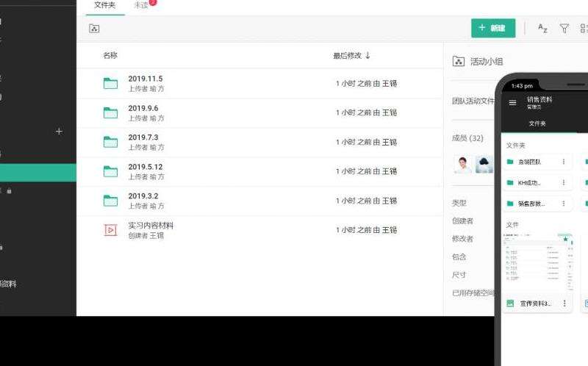Click the plus icon in the dark sidebar
The height and width of the screenshot is (366, 588).
tap(59, 132)
